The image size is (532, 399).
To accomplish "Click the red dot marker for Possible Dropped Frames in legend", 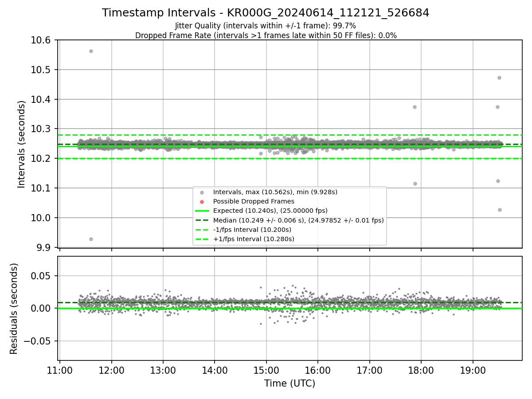I will pos(202,202).
